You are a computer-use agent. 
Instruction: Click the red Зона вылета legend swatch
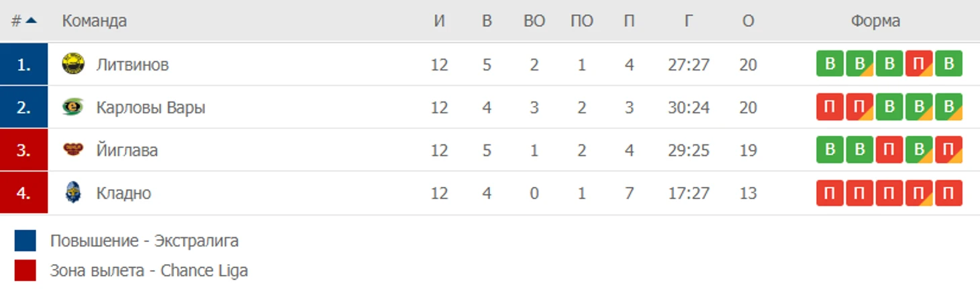25,270
